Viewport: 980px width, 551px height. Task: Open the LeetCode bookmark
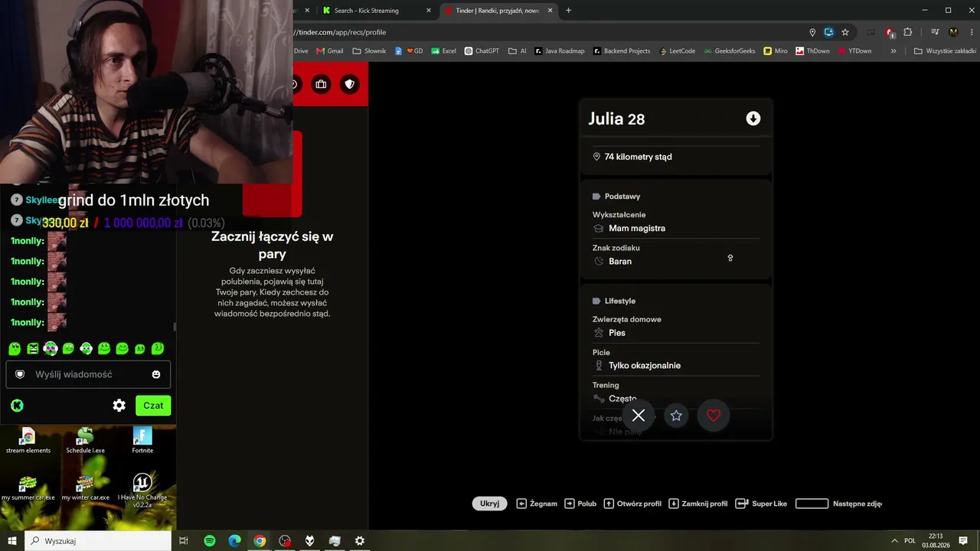(677, 51)
